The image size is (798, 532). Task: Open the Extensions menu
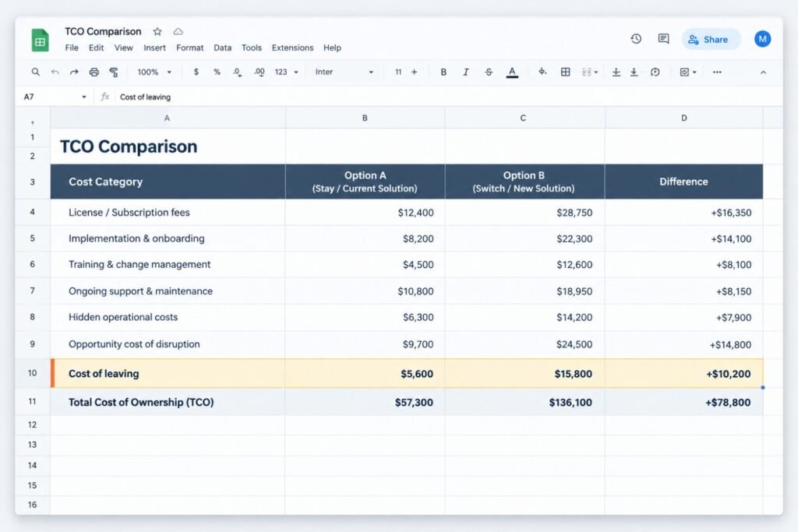point(293,48)
